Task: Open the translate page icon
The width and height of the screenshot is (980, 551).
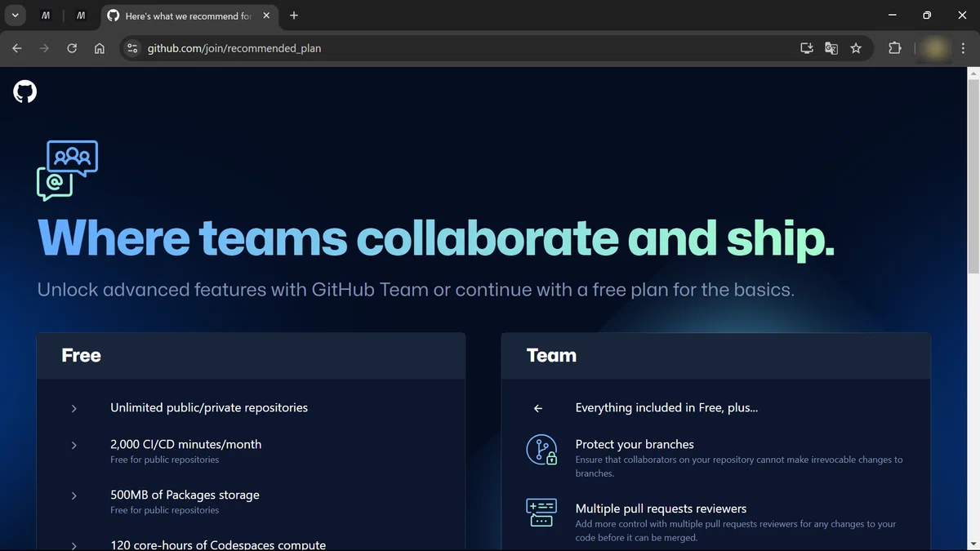Action: [831, 48]
